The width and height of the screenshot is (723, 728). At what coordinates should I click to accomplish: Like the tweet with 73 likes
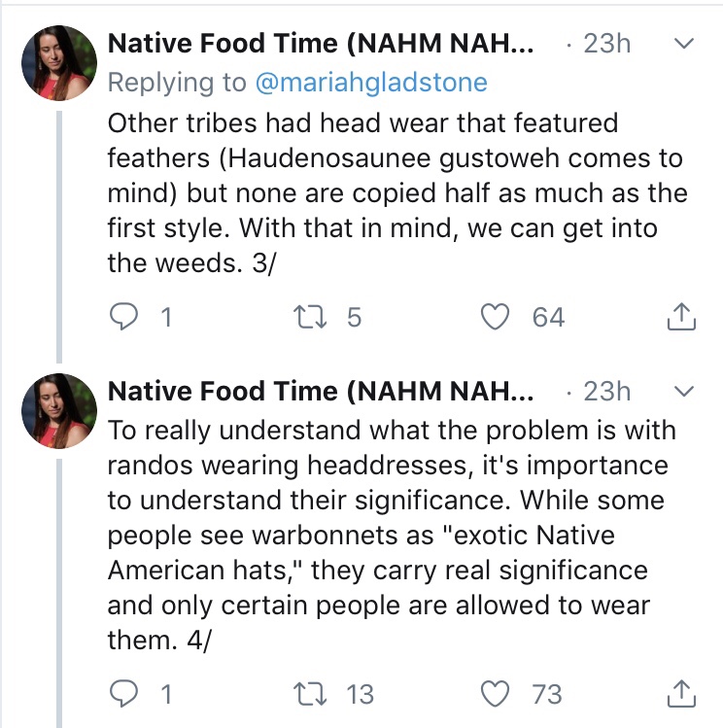click(498, 693)
